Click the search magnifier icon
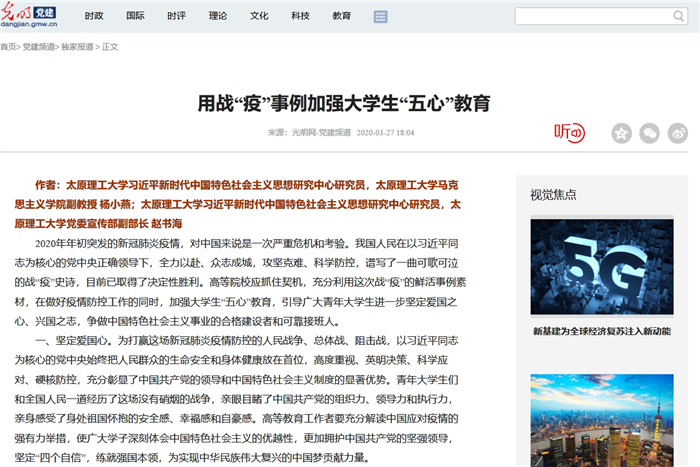This screenshot has height=467, width=700. coord(677,16)
